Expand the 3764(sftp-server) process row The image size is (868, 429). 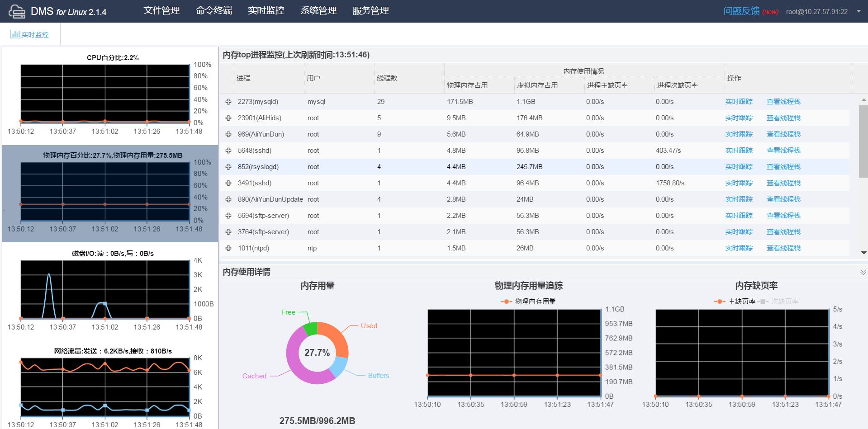(228, 232)
